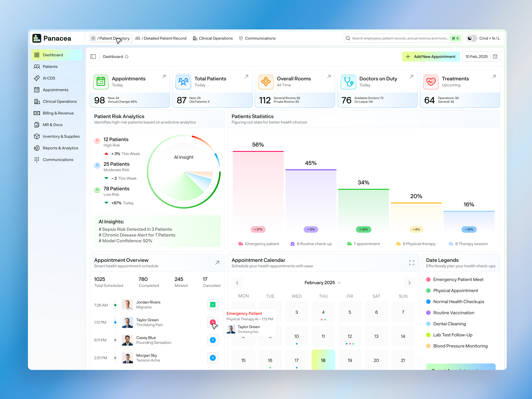
Task: Expand the Appointments Today stat card
Action: (164, 76)
